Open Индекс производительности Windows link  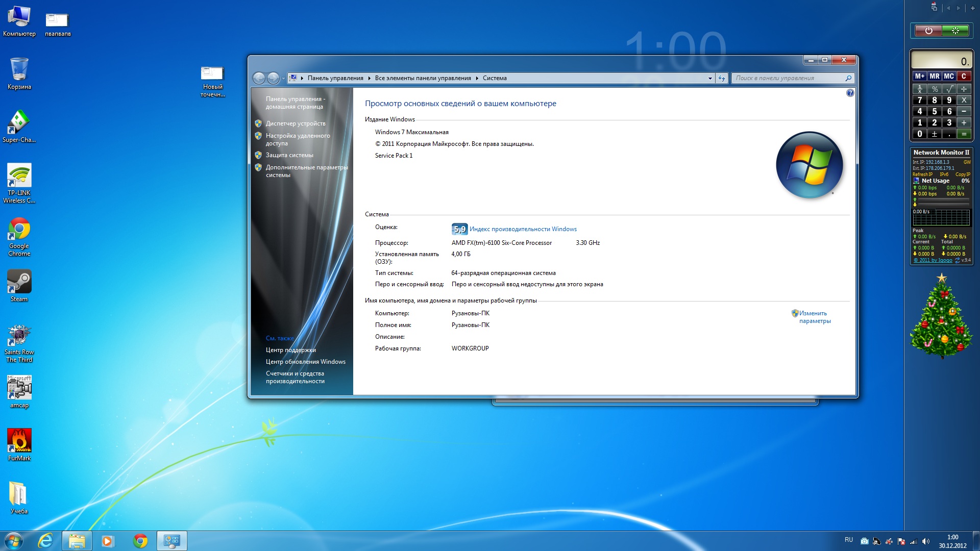(523, 229)
